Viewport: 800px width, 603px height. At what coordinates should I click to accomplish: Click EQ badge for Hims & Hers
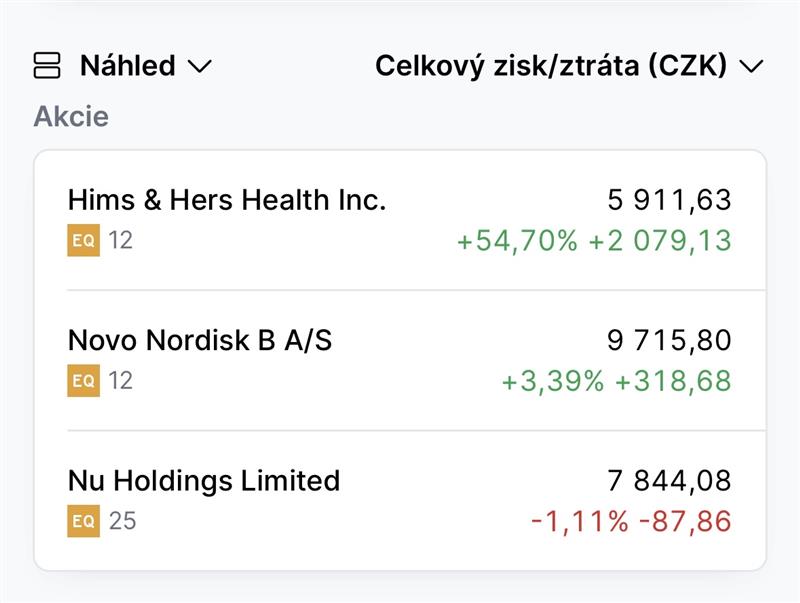click(x=84, y=241)
